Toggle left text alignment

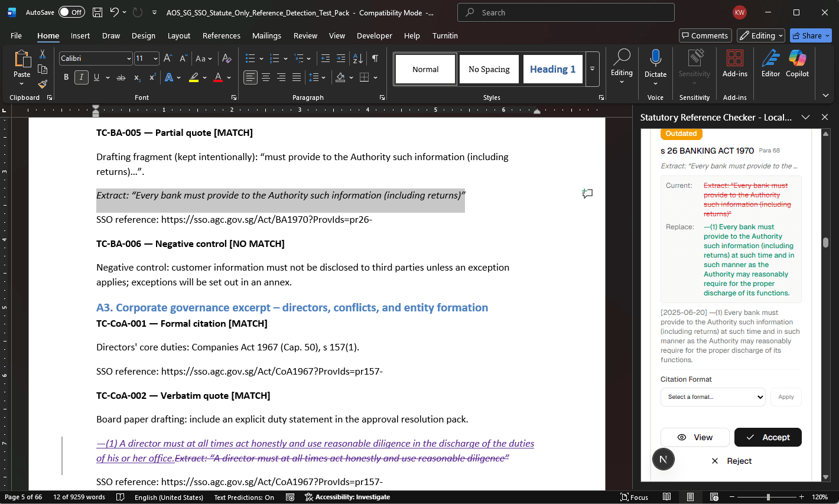click(x=251, y=77)
